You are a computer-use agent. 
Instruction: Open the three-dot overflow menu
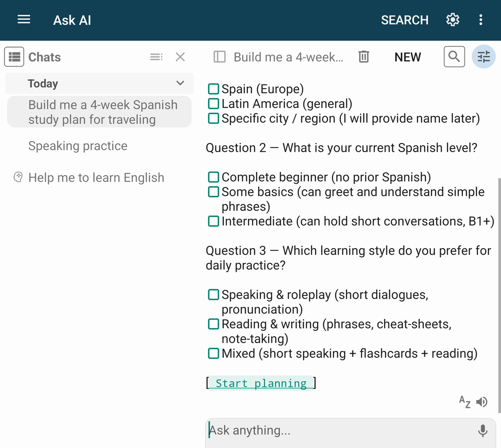pos(480,20)
